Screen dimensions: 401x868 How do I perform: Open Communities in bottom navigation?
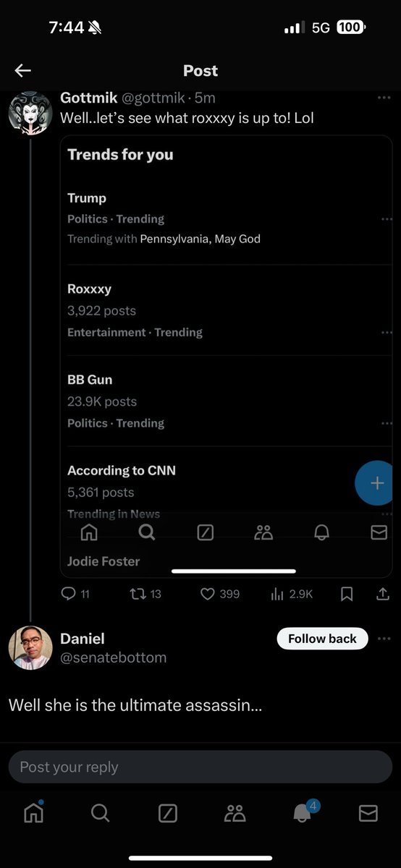point(235,814)
